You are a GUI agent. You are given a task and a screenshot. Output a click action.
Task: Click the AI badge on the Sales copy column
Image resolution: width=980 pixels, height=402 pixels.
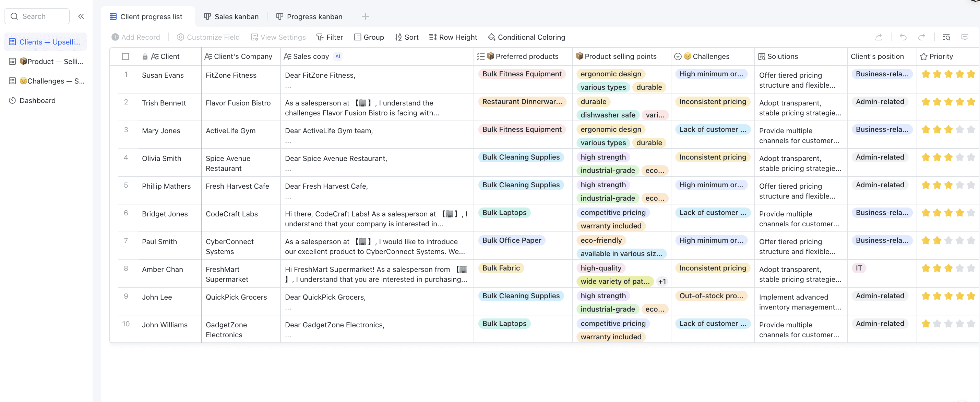point(337,56)
